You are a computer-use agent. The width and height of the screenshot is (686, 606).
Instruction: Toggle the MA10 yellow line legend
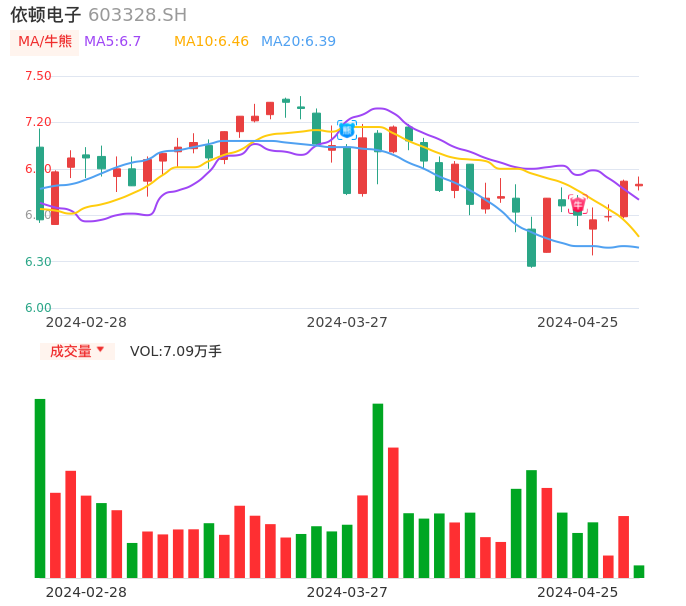point(211,42)
